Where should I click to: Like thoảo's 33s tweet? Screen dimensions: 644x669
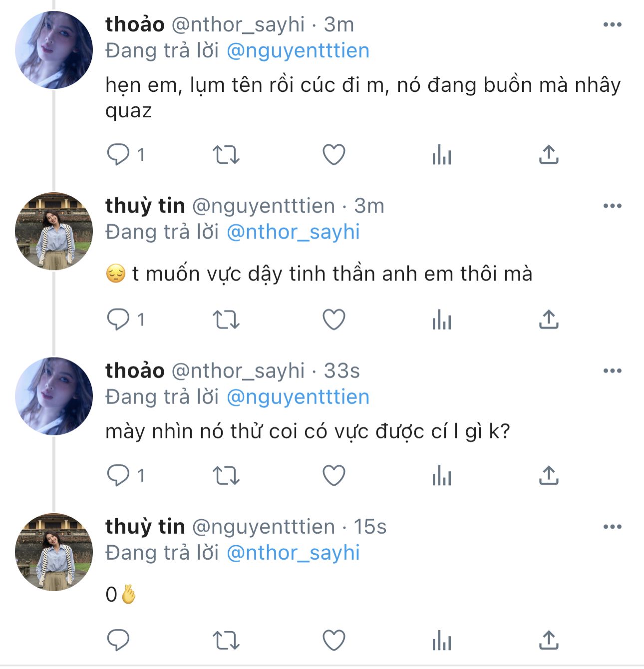pos(334,475)
